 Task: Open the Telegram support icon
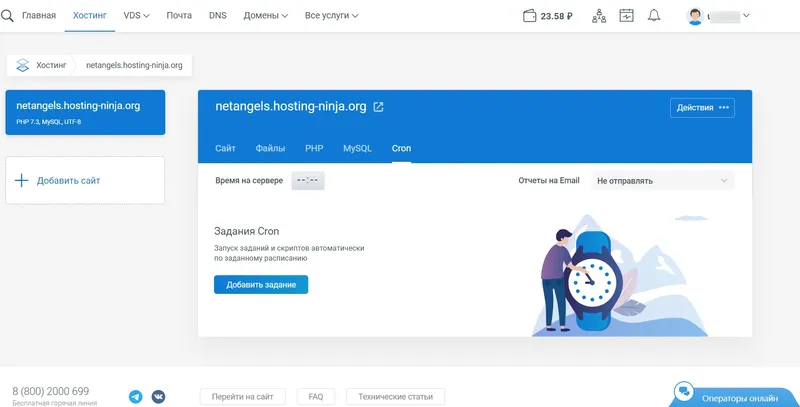(136, 396)
